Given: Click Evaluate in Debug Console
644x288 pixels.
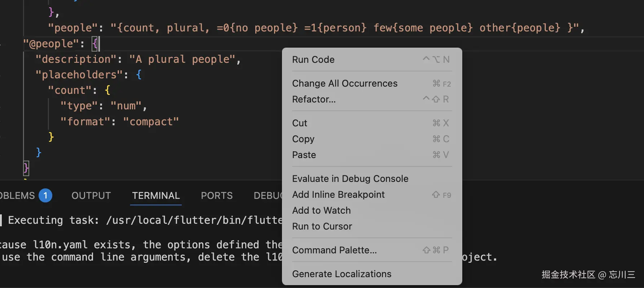Looking at the screenshot, I should tap(350, 179).
